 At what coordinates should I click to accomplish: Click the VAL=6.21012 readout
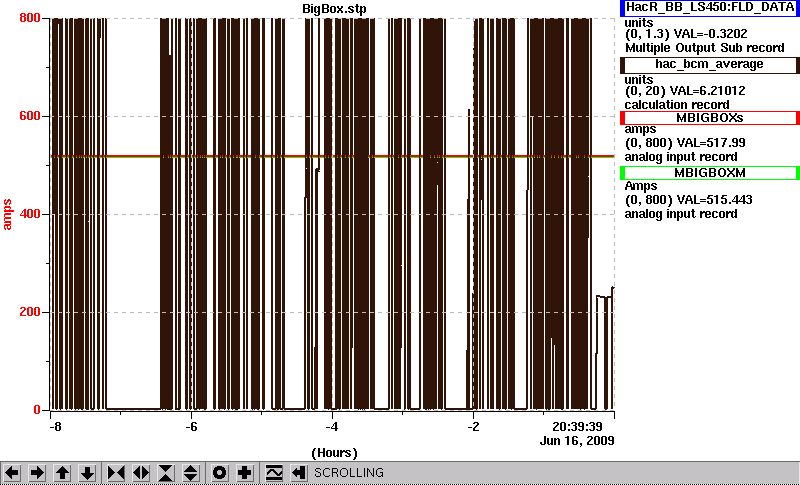coord(710,91)
